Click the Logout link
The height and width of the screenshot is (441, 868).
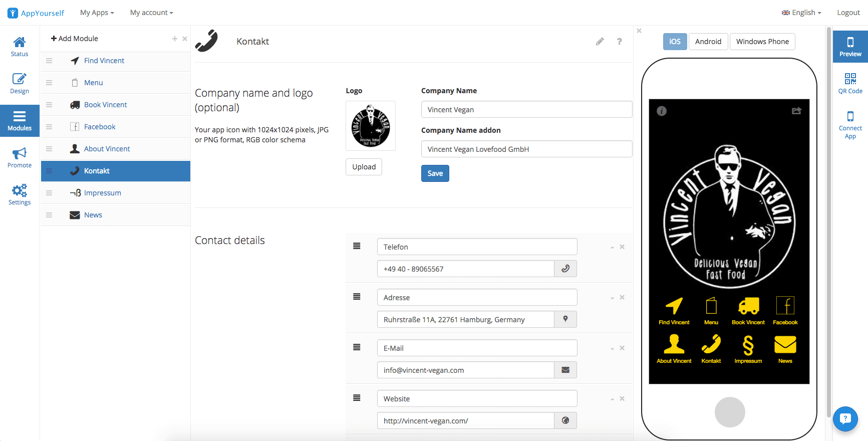(848, 13)
